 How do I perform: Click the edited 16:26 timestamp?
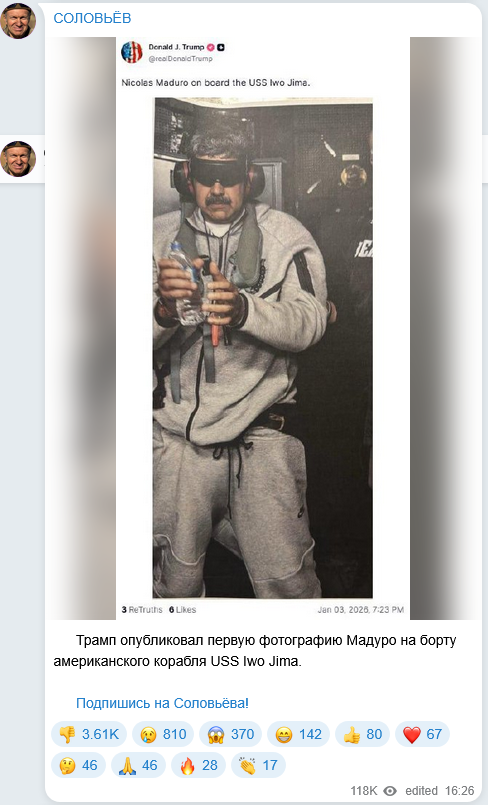[440, 791]
